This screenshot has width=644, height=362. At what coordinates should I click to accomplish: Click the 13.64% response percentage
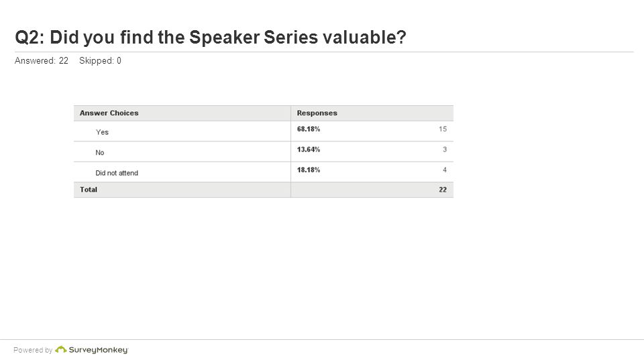point(309,149)
